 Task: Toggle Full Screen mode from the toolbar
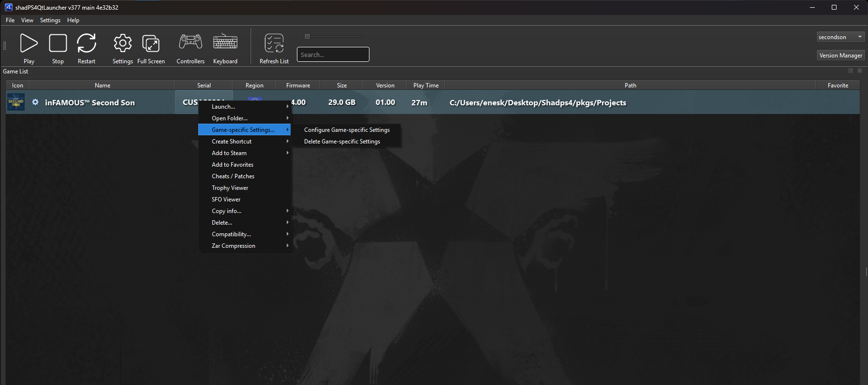pos(151,43)
